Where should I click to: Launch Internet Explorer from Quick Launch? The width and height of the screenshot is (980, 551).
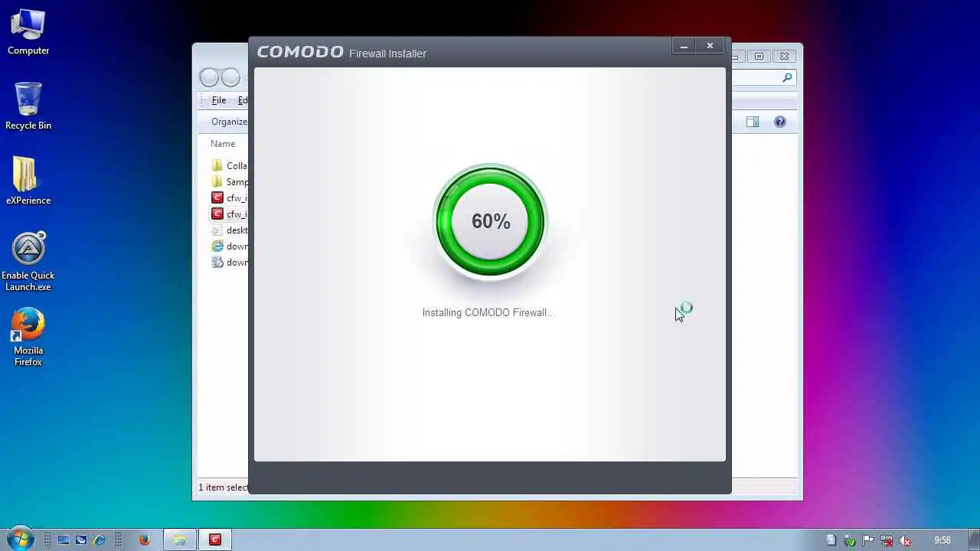(x=100, y=540)
